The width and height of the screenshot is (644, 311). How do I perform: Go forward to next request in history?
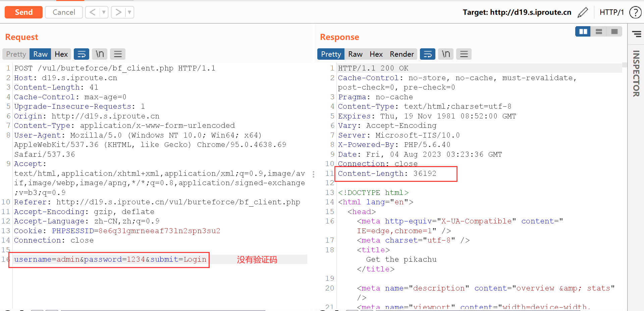point(118,12)
